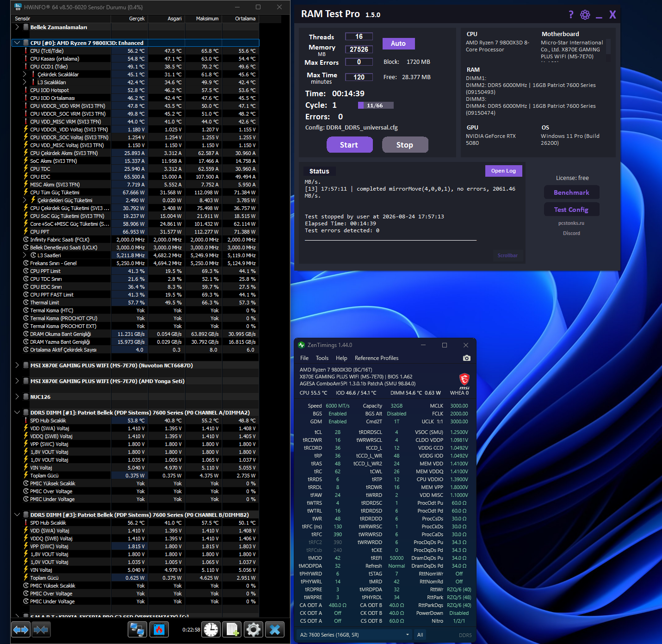Open the ZenTimings DIMM slot selector dropdown

pos(355,635)
